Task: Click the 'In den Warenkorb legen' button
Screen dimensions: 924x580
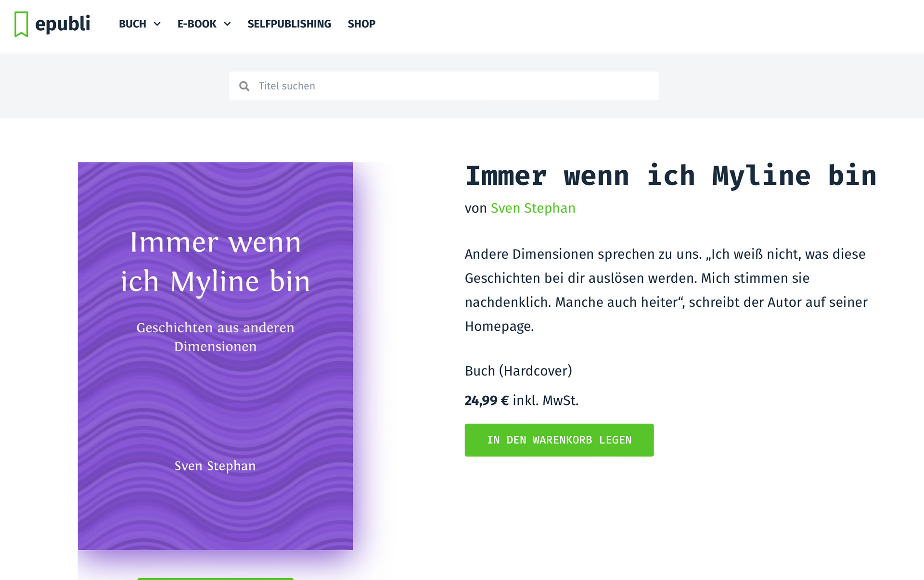Action: (x=559, y=440)
